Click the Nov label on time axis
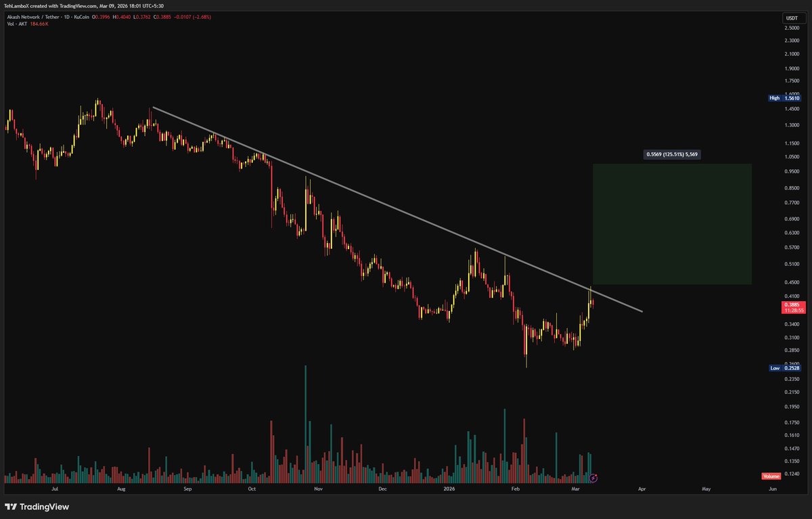This screenshot has height=519, width=812. click(317, 488)
